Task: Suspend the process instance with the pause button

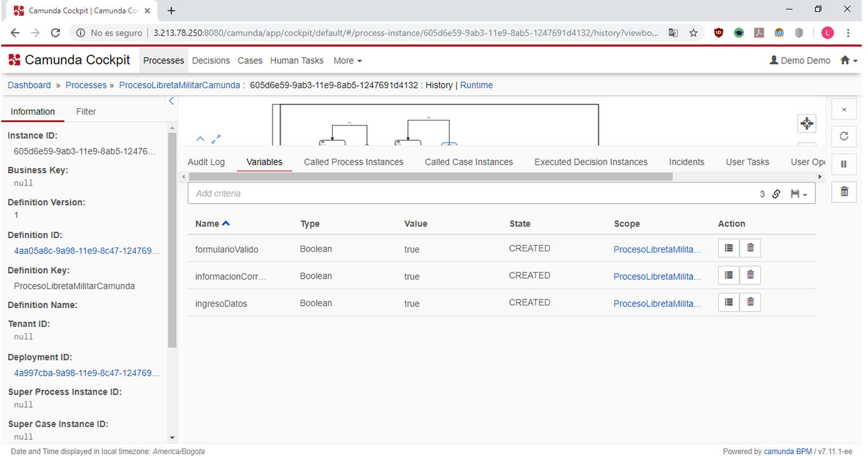Action: (x=844, y=164)
